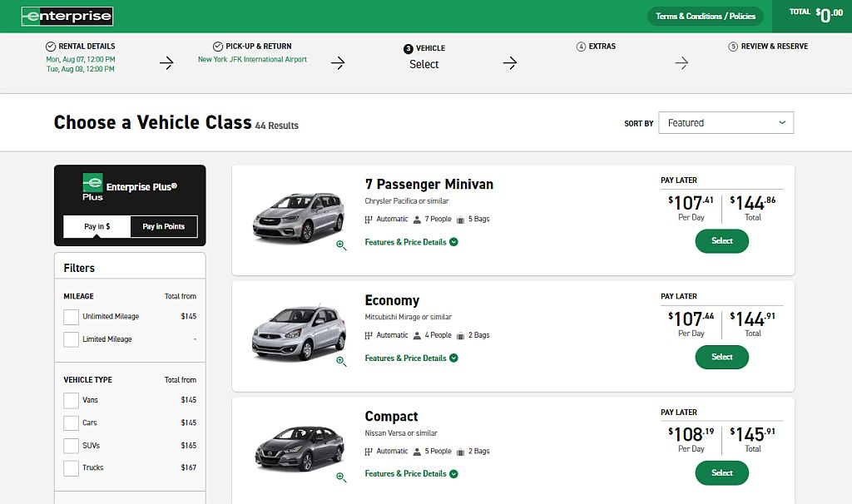Click the 5 Bags luggage icon on the Minivan row
852x504 pixels.
tap(460, 219)
